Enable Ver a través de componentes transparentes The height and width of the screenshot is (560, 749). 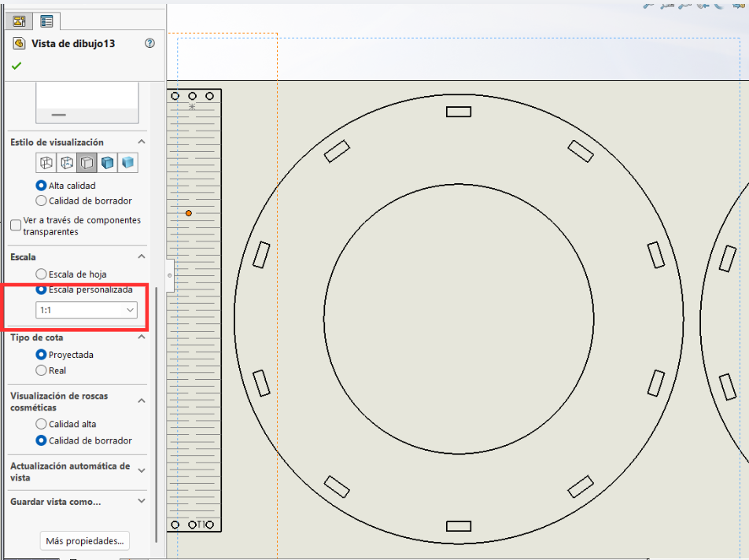coord(16,225)
